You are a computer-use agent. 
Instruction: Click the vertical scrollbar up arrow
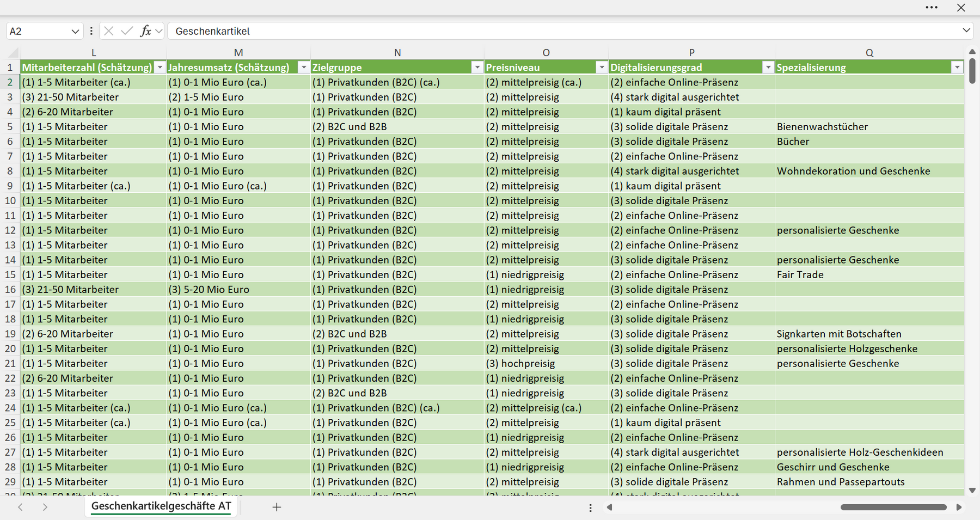pyautogui.click(x=972, y=52)
